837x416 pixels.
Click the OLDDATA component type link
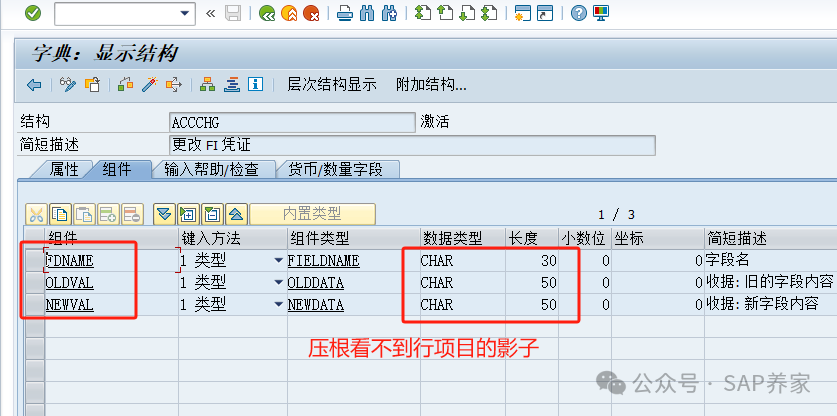315,282
